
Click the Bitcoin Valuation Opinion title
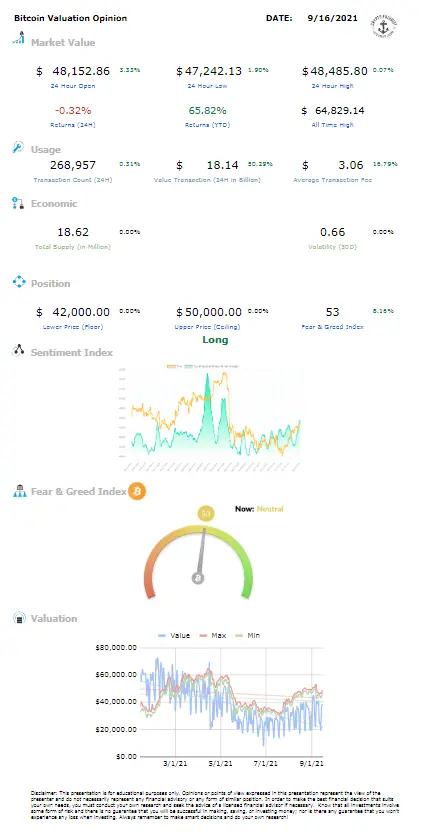(71, 18)
